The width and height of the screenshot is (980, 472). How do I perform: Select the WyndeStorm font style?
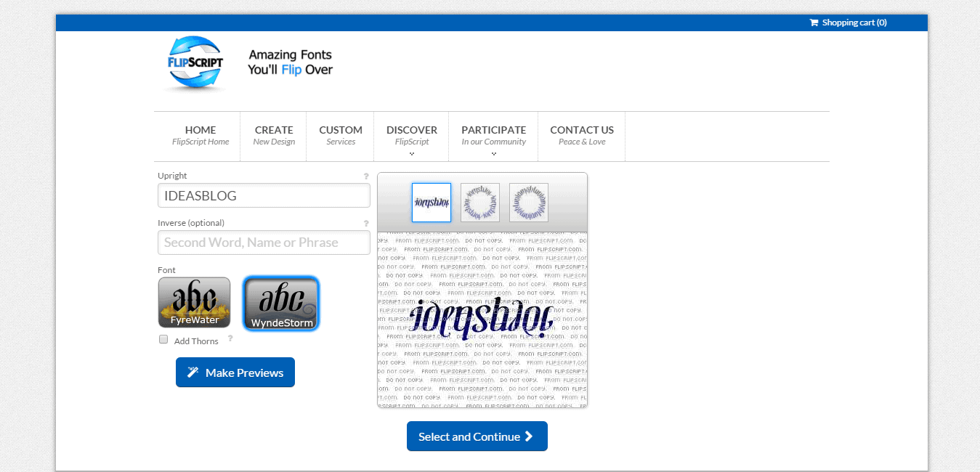[x=280, y=302]
